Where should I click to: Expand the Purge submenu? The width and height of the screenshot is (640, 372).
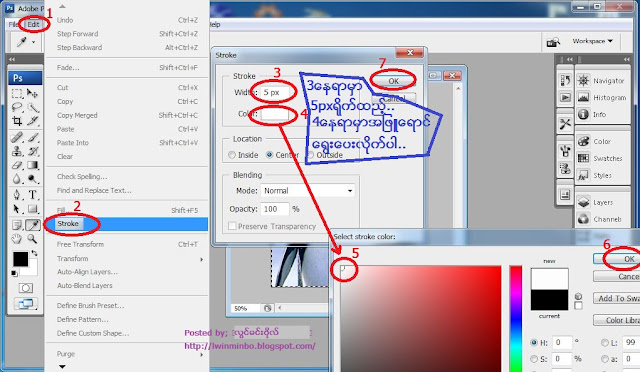tap(128, 354)
